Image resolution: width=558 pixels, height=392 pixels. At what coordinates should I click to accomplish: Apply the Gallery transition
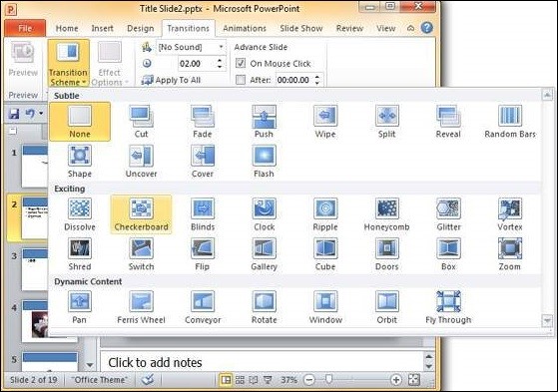click(x=264, y=254)
